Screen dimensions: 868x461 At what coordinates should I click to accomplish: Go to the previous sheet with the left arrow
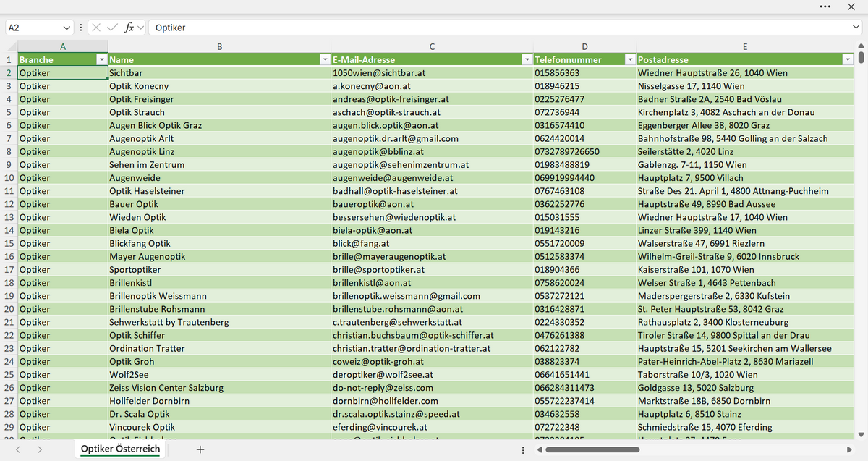[18, 449]
